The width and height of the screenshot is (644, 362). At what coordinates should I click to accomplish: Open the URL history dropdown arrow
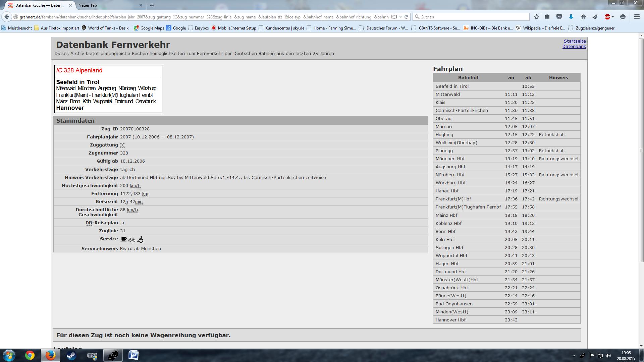pyautogui.click(x=400, y=17)
